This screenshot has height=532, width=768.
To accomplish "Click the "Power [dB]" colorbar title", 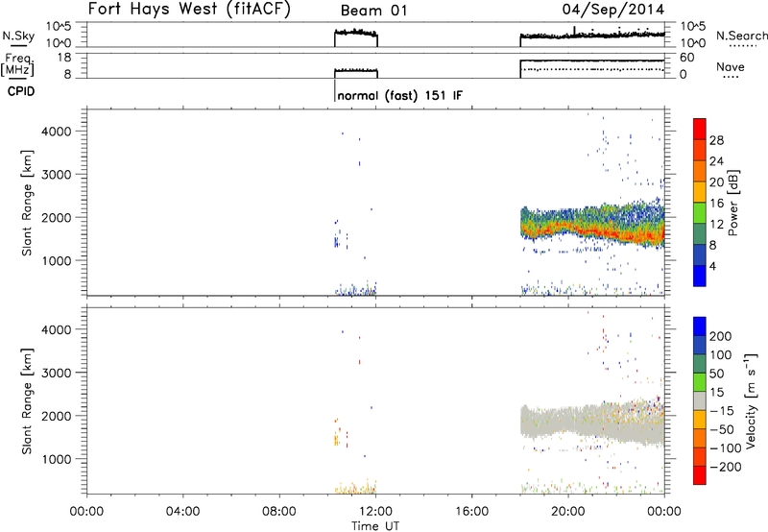I will tap(732, 203).
